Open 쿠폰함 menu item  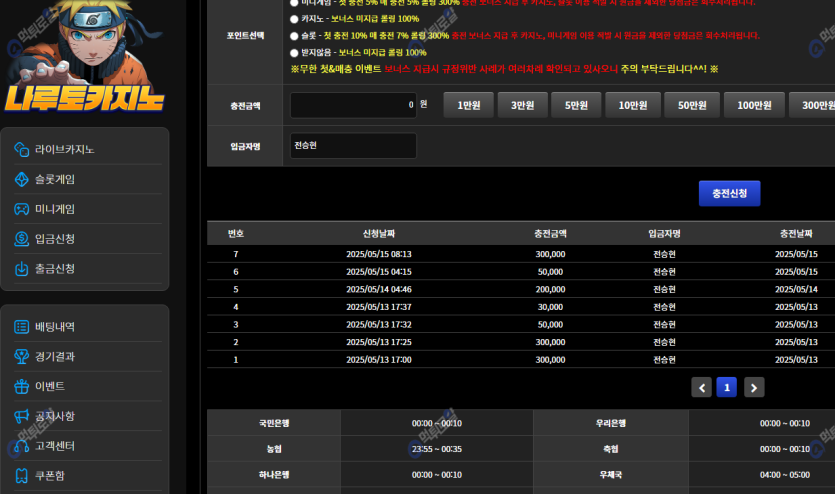tap(50, 476)
